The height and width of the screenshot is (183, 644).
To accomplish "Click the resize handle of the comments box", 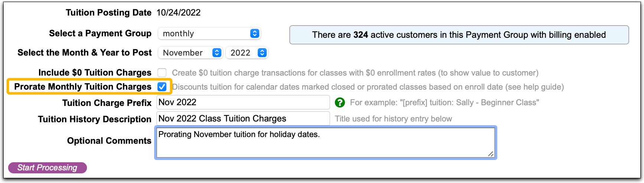I will pyautogui.click(x=491, y=154).
